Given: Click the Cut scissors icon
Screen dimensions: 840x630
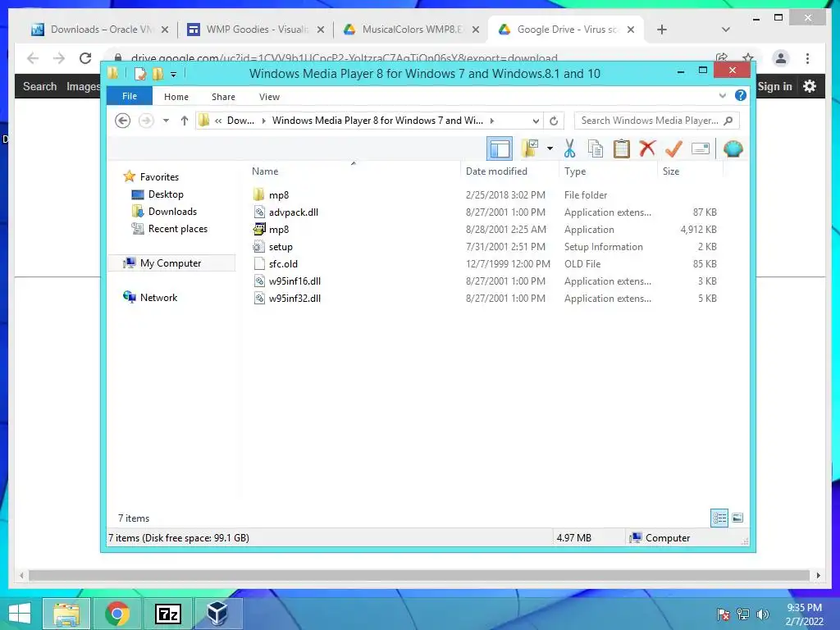Looking at the screenshot, I should click(x=569, y=148).
